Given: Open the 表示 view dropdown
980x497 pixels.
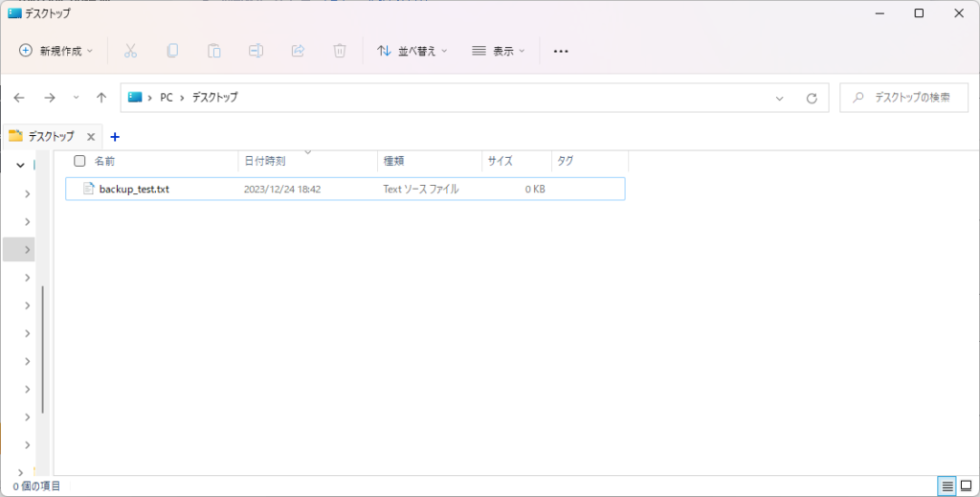Looking at the screenshot, I should [499, 51].
